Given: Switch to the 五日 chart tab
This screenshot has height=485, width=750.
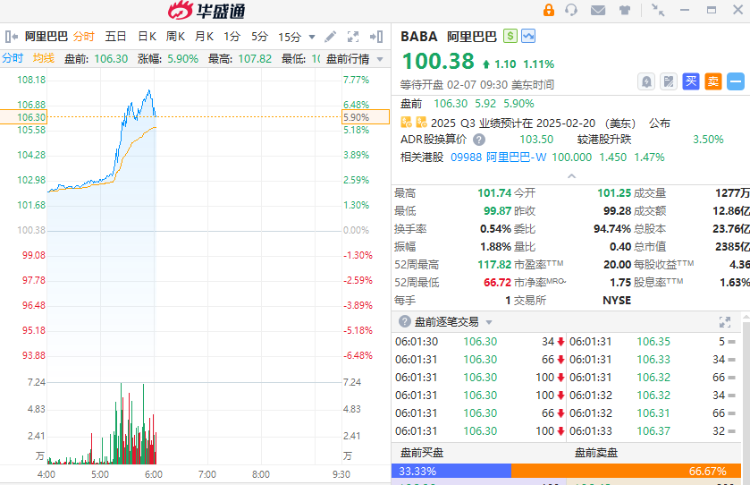Looking at the screenshot, I should pos(115,36).
